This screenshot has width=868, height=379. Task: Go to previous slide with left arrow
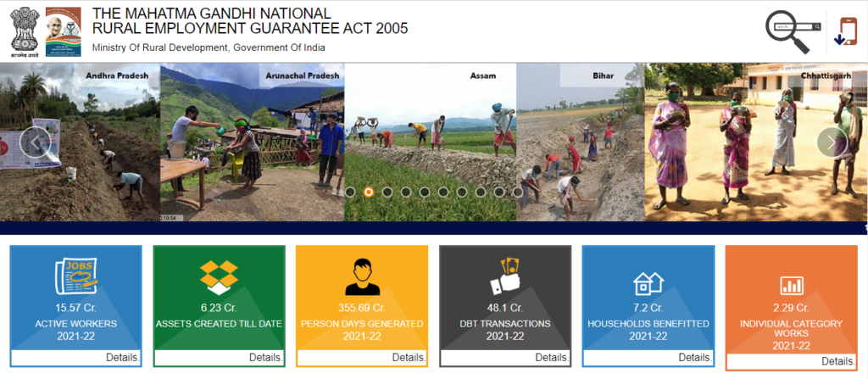click(x=35, y=142)
